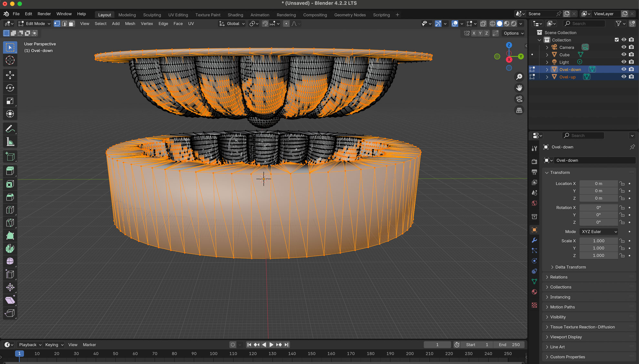
Task: Jump to timeline end
Action: click(x=286, y=345)
